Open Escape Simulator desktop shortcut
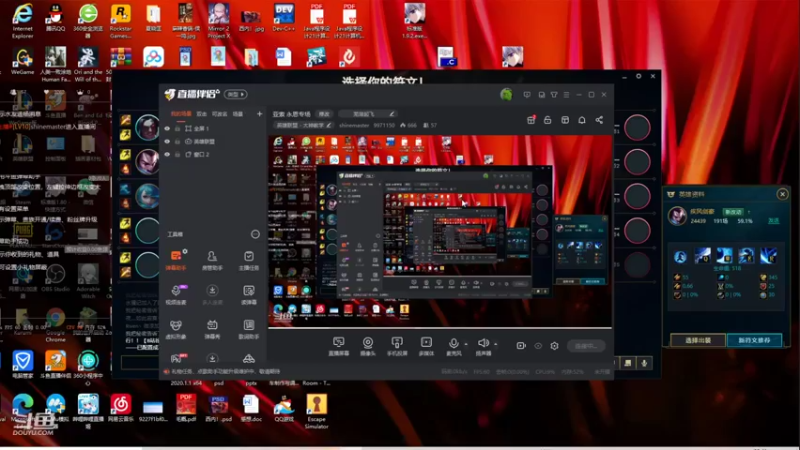The height and width of the screenshot is (450, 800). click(316, 412)
